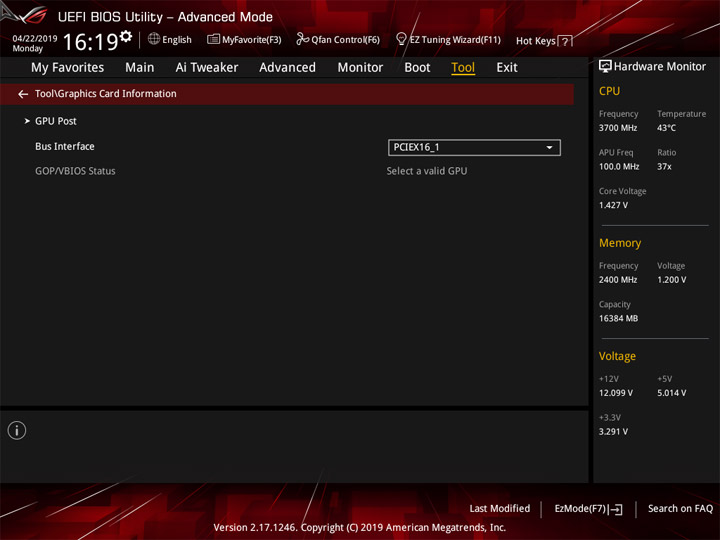Click the Core Voltage value 1.427 V

613,205
